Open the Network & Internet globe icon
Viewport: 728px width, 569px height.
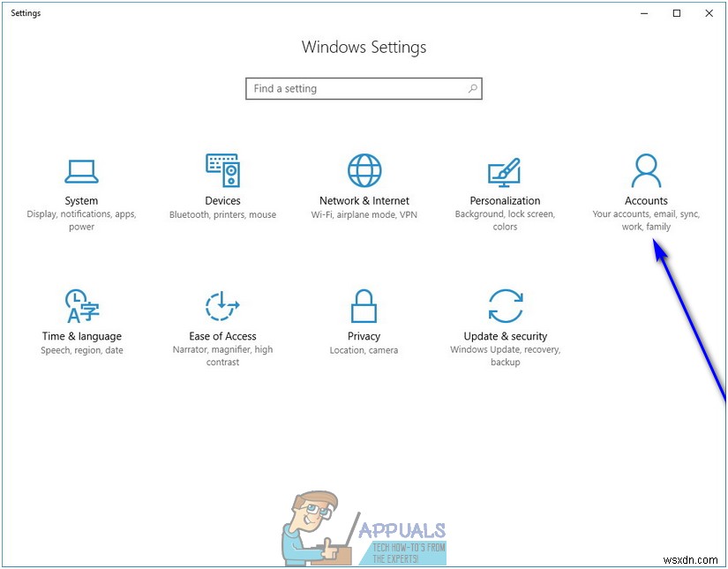364,170
